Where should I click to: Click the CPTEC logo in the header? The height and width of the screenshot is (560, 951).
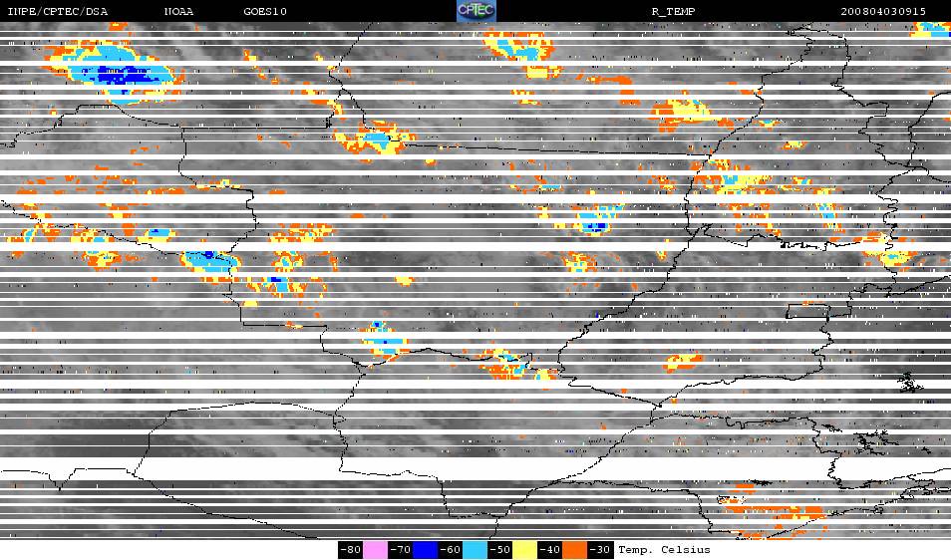click(x=475, y=10)
